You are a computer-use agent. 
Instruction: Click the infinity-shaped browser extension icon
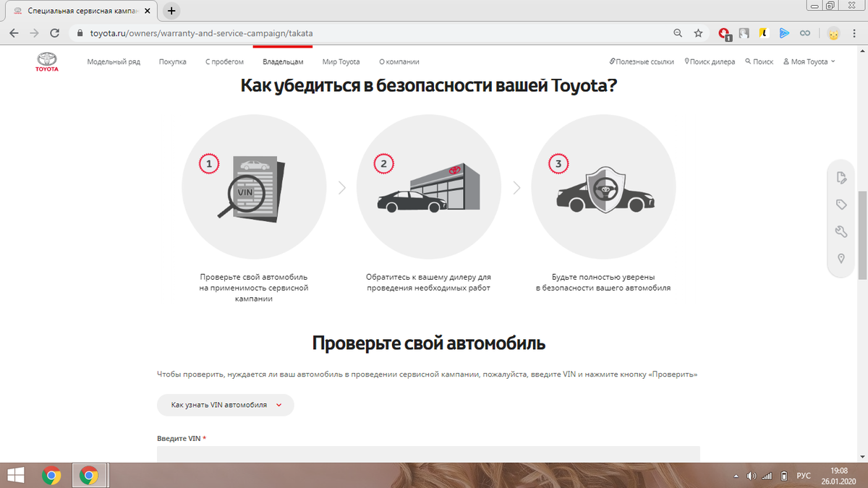(x=805, y=33)
